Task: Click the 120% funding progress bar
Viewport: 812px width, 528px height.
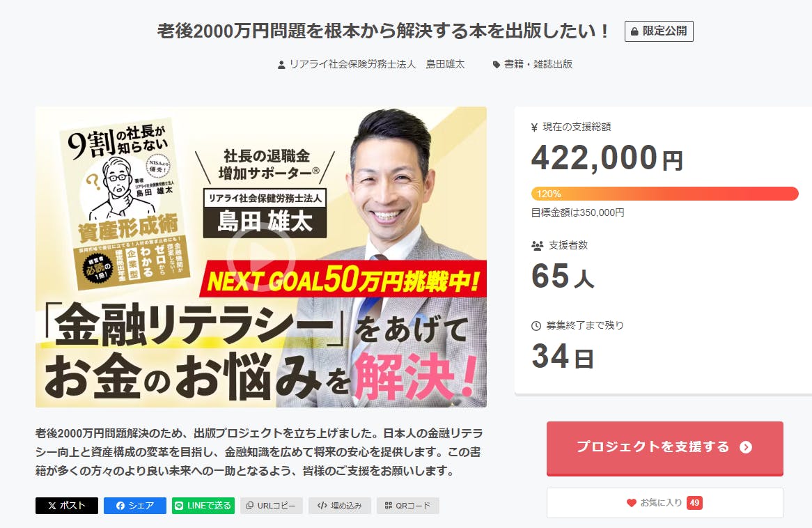Action: click(665, 194)
